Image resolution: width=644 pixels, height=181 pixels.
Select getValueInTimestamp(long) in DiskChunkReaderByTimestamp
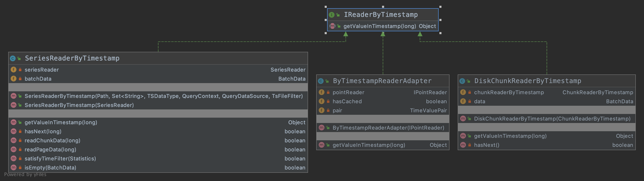[510, 136]
